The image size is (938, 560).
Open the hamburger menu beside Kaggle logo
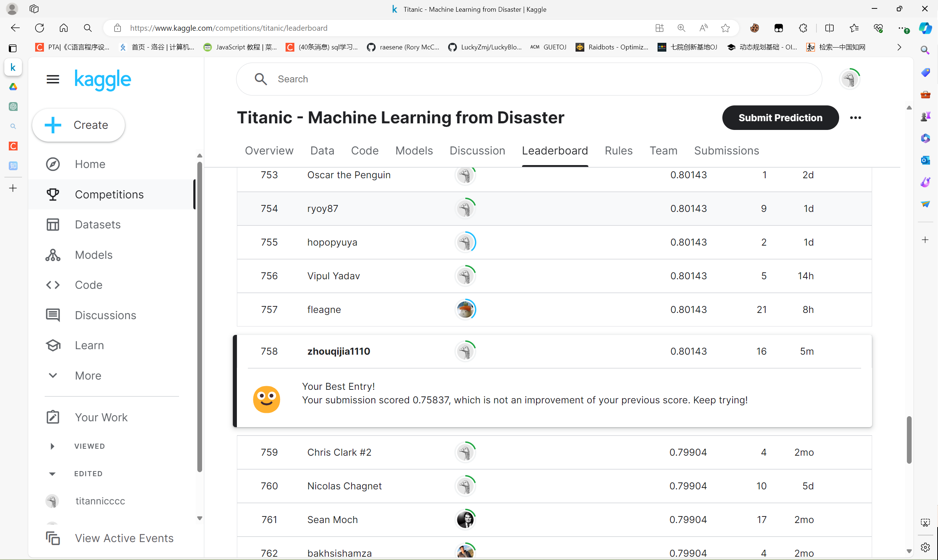tap(53, 79)
